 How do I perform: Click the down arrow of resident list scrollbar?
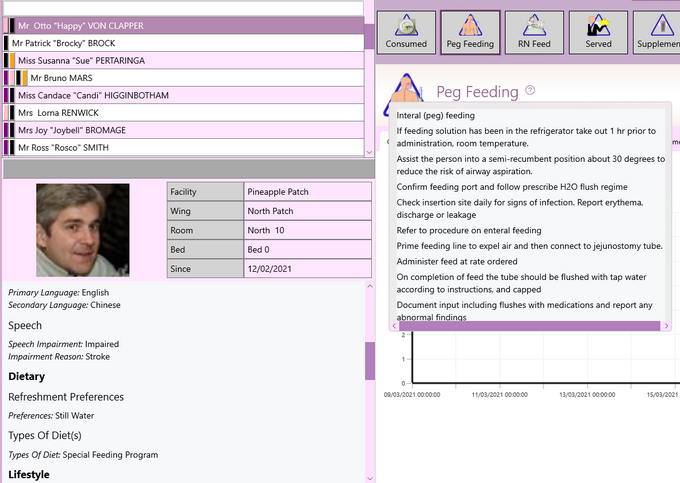(x=369, y=152)
